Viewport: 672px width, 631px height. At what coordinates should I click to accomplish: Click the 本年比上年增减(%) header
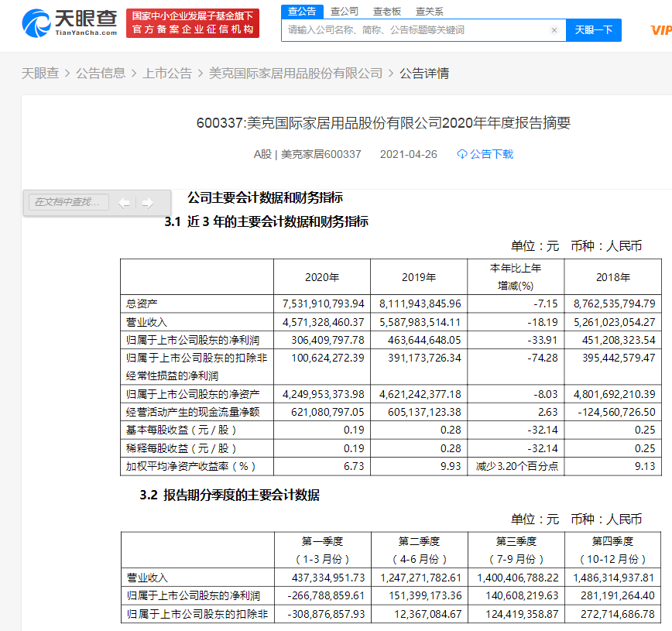click(516, 277)
